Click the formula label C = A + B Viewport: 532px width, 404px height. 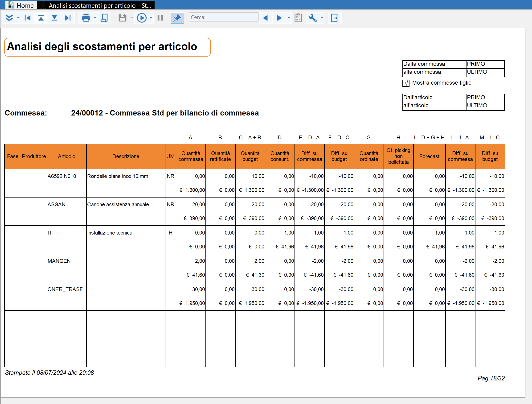click(x=250, y=138)
